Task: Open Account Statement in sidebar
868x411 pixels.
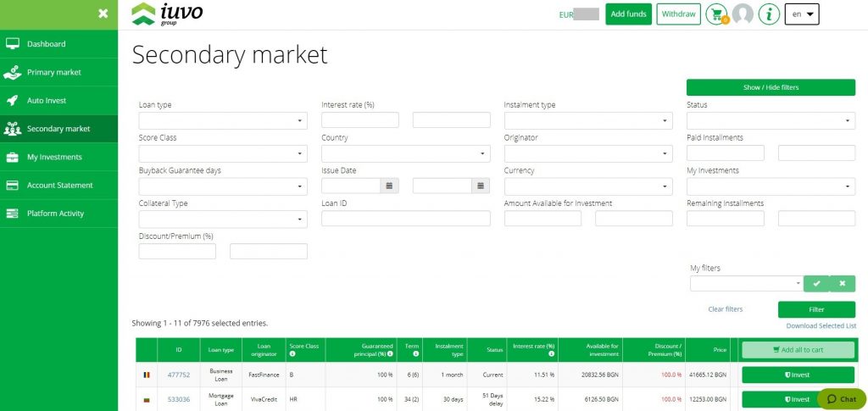Action: pyautogui.click(x=59, y=186)
